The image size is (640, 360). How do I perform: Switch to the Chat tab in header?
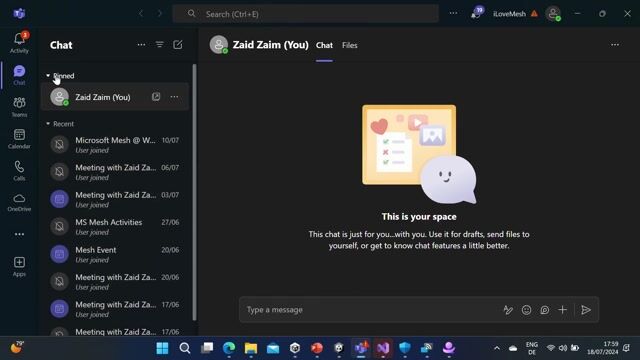coord(324,45)
